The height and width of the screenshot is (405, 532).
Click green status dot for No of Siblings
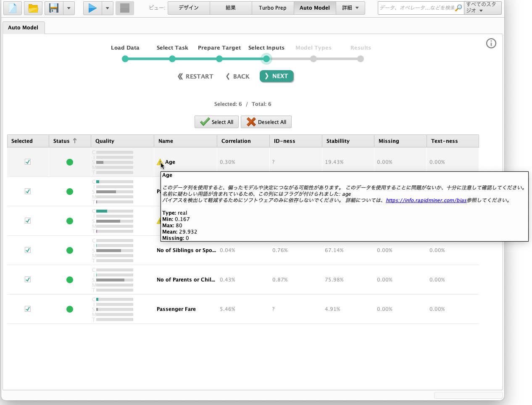pyautogui.click(x=70, y=250)
